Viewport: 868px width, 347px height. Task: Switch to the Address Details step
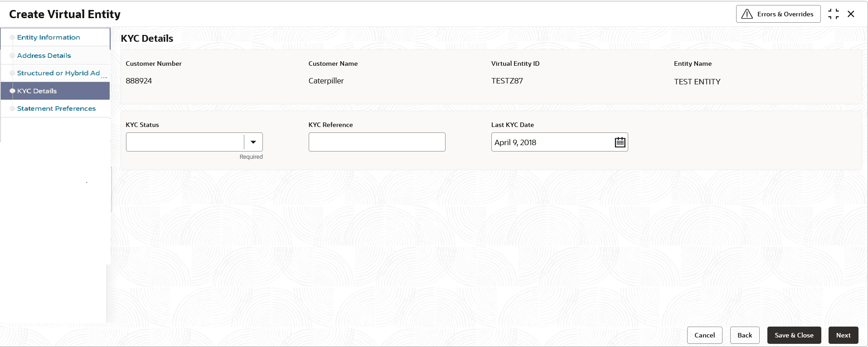click(x=44, y=56)
